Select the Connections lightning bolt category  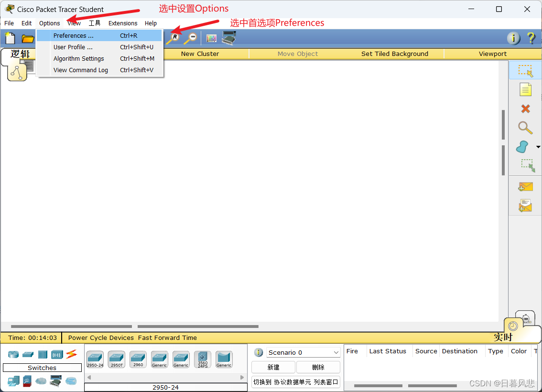[x=72, y=354]
